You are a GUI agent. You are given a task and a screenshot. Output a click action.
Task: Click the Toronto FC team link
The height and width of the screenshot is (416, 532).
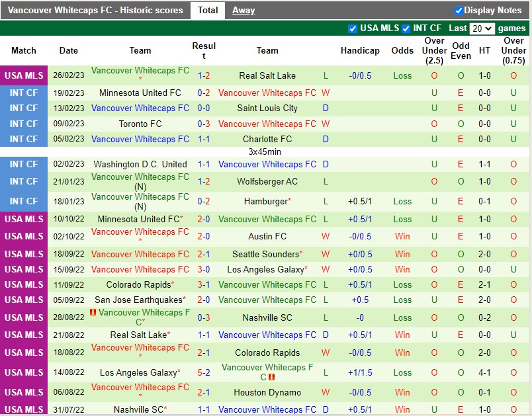tap(140, 124)
